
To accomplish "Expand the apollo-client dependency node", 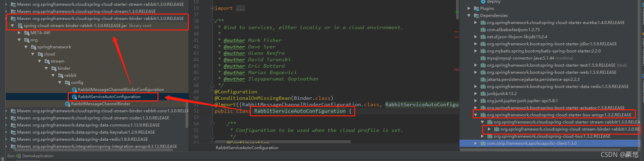I will coord(476,143).
